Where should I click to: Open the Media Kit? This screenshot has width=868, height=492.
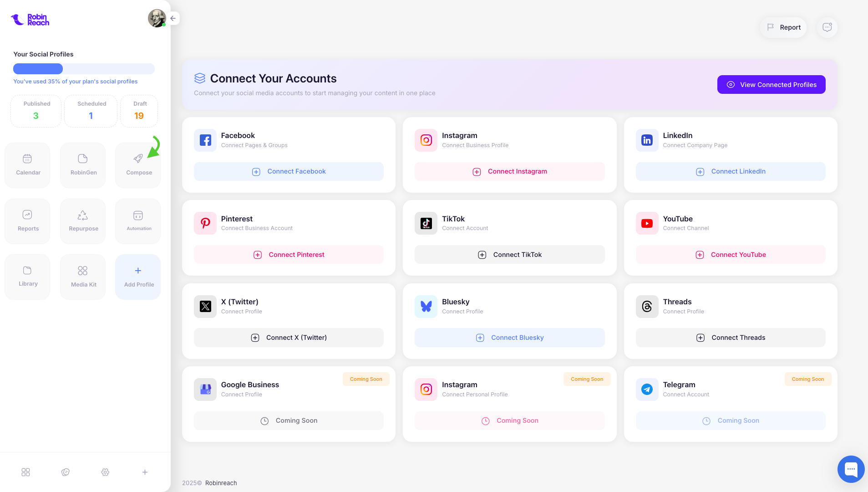tap(83, 277)
